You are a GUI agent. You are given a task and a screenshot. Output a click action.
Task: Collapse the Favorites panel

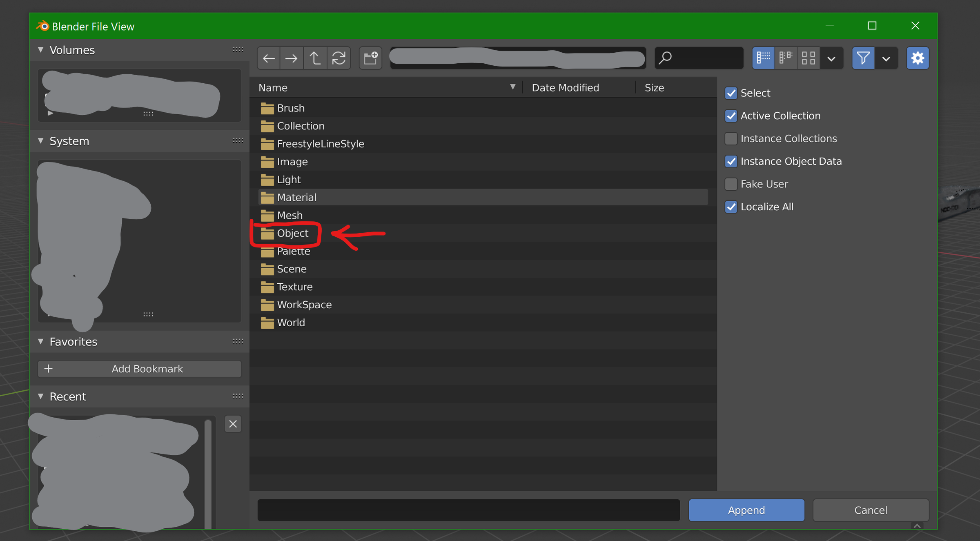[x=41, y=342]
